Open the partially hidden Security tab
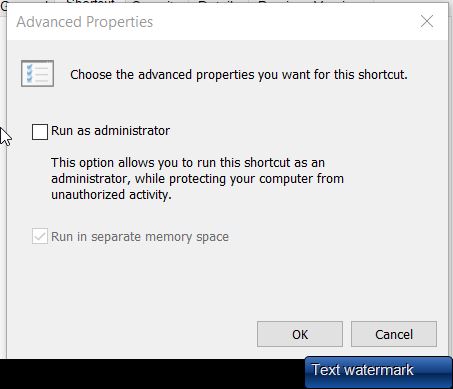The width and height of the screenshot is (453, 389). click(157, 2)
